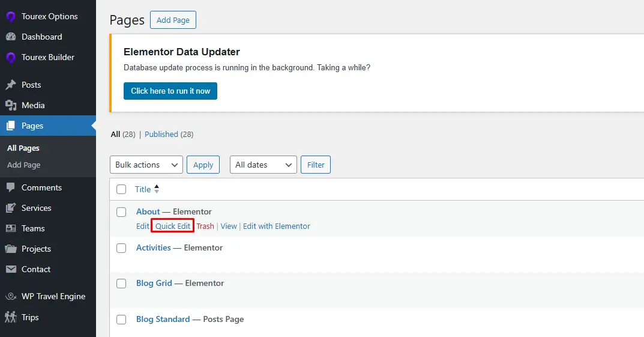Click the Projects folder icon

click(x=11, y=249)
